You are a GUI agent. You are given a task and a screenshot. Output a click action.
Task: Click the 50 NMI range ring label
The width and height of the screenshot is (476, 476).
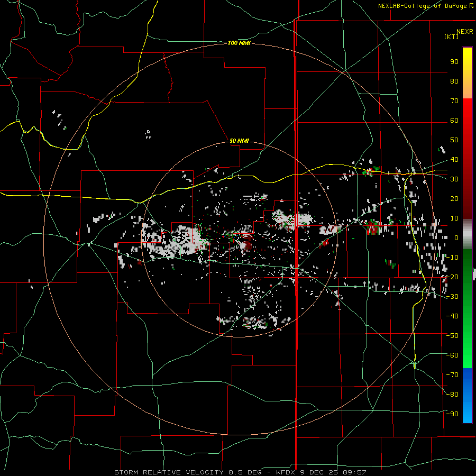pos(239,141)
